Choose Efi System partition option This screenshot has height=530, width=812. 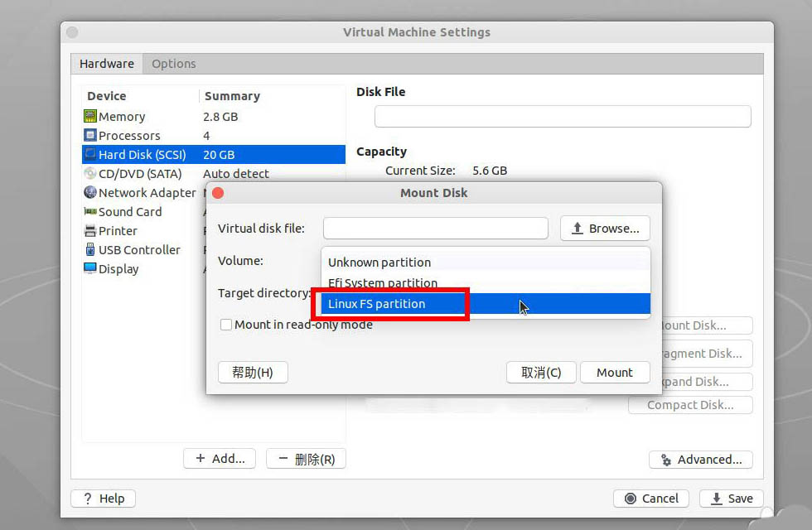coord(382,282)
